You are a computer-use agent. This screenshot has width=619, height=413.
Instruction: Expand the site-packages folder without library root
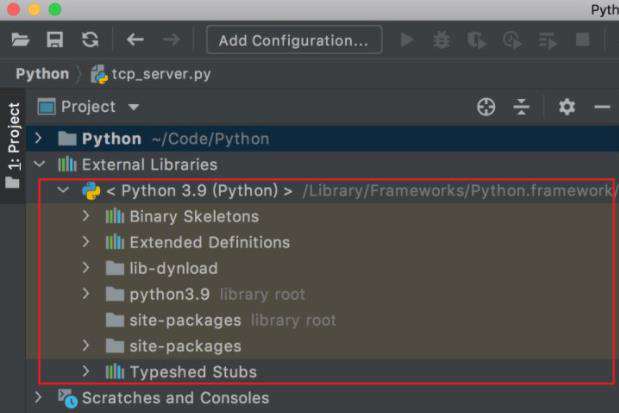pyautogui.click(x=86, y=345)
